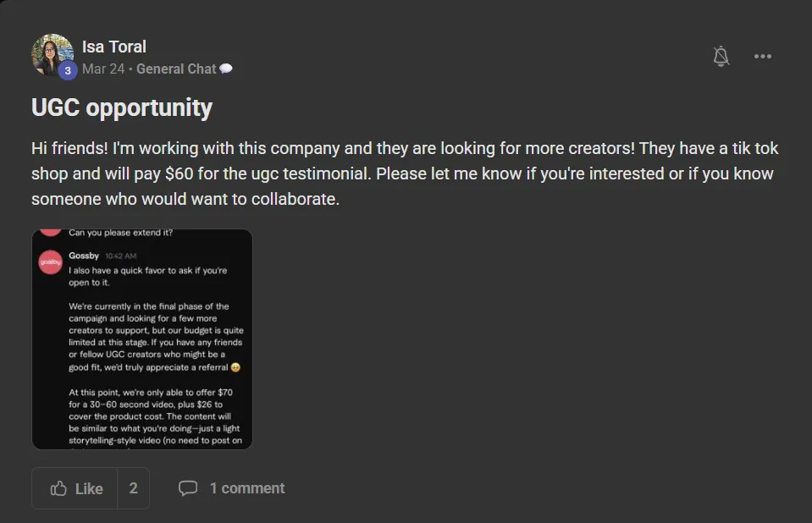Image resolution: width=812 pixels, height=523 pixels.
Task: Click the post body text paragraph
Action: (x=405, y=173)
